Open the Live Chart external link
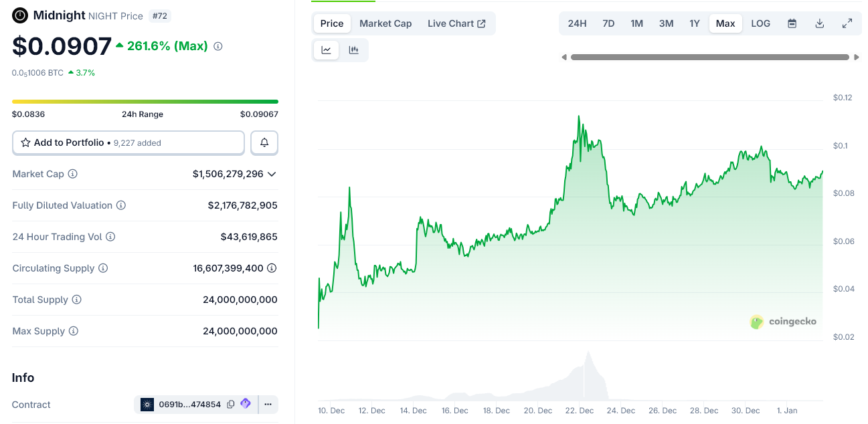Screen dimensions: 868x424 (x=456, y=23)
